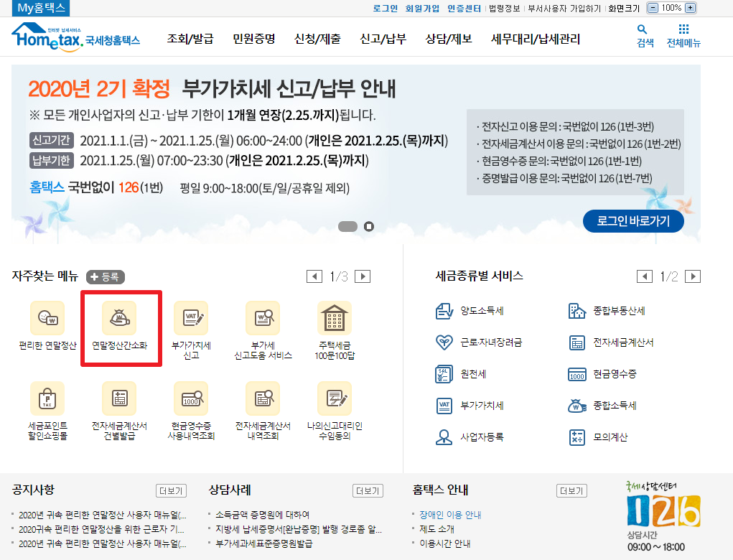Screen dimensions: 733x560
Task: Open the 법령정보 link
Action: pyautogui.click(x=505, y=9)
